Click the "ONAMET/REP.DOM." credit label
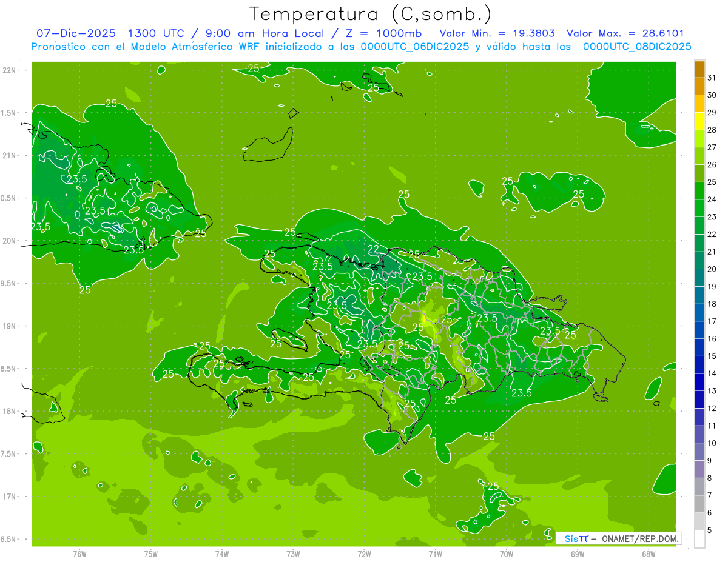 [641, 538]
